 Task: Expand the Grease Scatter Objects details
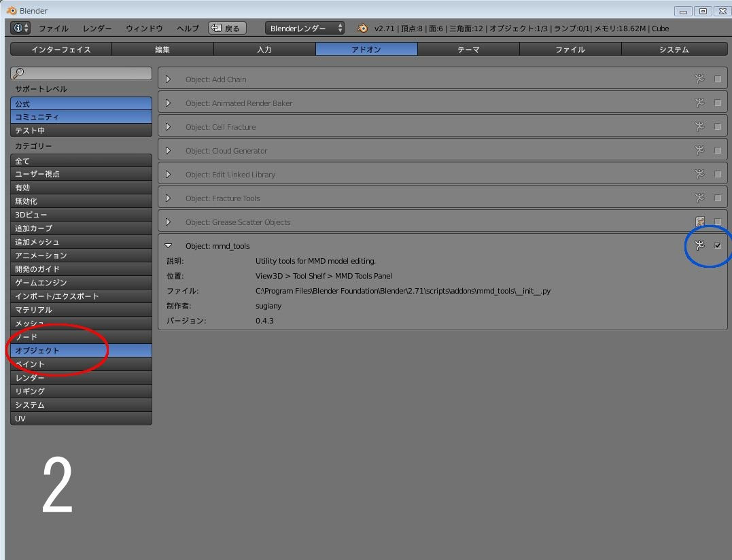coord(169,222)
